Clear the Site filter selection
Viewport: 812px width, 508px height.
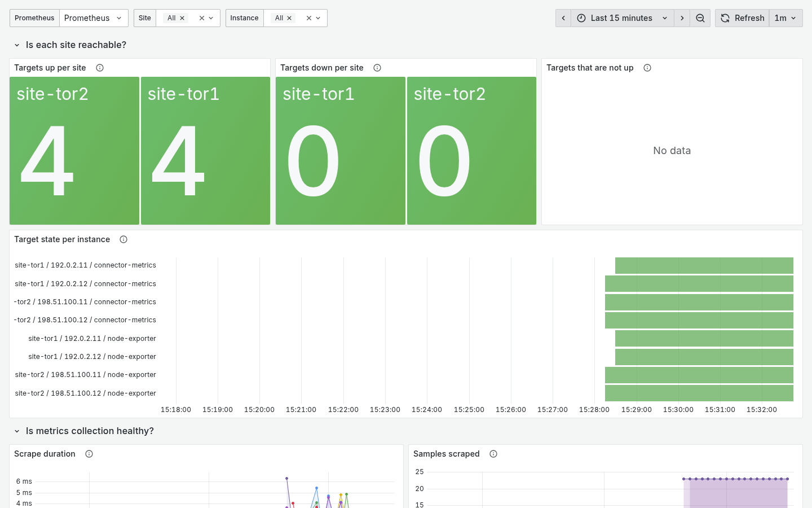pos(201,18)
